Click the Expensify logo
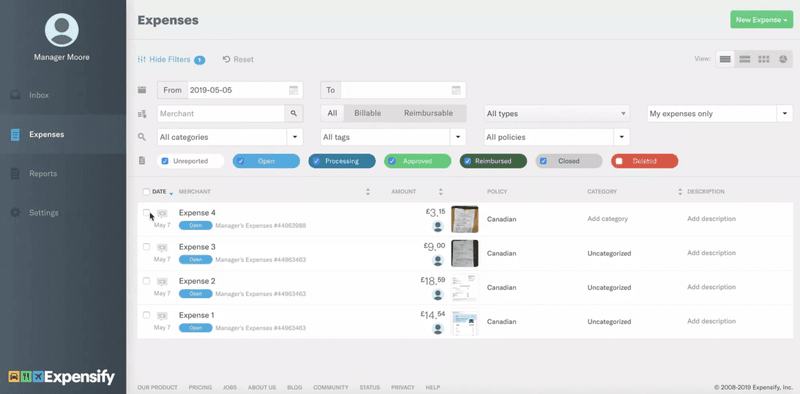 (x=61, y=377)
